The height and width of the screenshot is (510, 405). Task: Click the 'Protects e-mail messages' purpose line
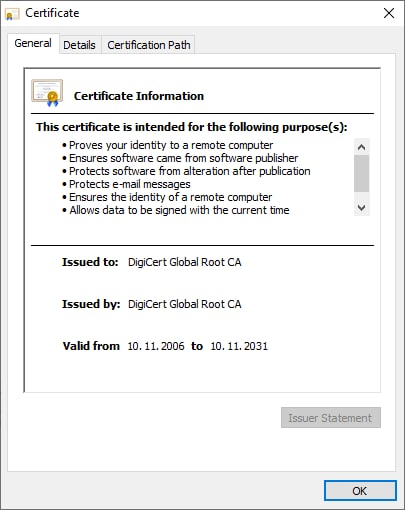(x=130, y=184)
